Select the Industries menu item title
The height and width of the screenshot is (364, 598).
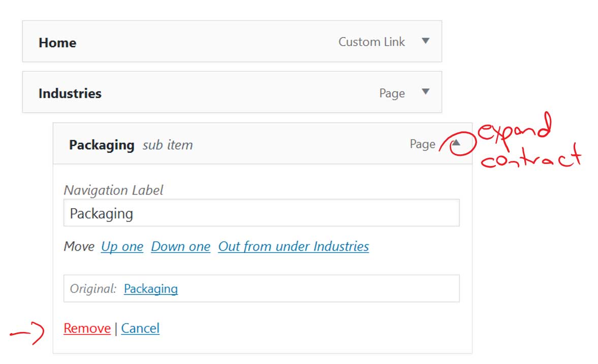70,93
